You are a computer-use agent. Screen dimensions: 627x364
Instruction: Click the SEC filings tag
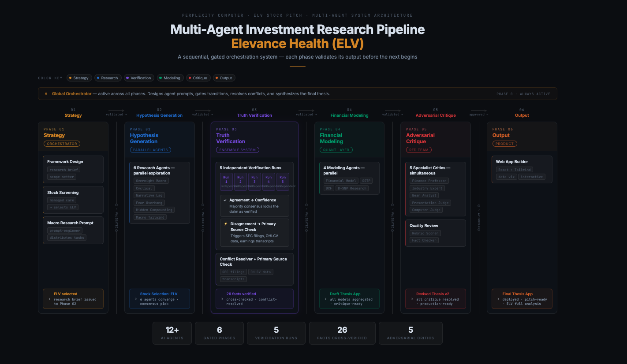[x=233, y=272]
